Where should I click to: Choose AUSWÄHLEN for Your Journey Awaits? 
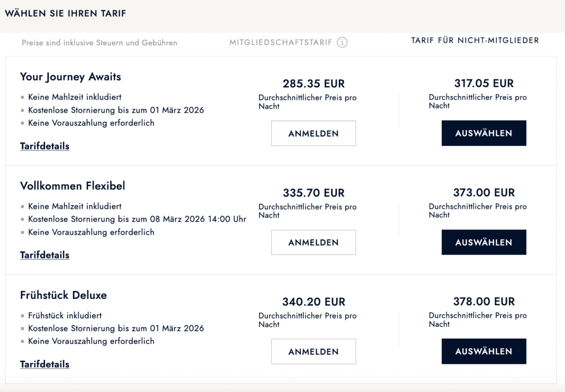[x=484, y=133]
